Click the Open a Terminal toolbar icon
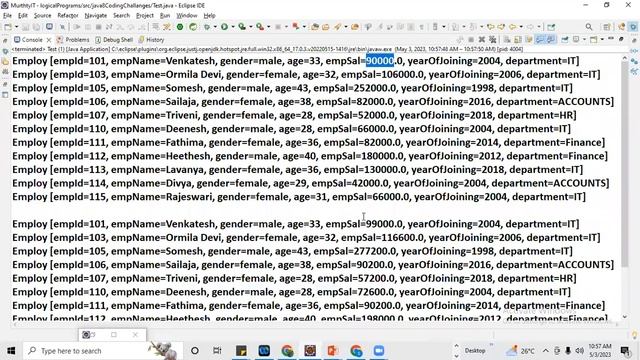This screenshot has height=360, width=640. coord(49,27)
